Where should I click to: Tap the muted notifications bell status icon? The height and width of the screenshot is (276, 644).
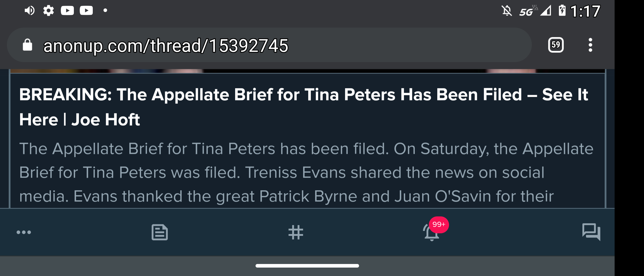click(507, 11)
